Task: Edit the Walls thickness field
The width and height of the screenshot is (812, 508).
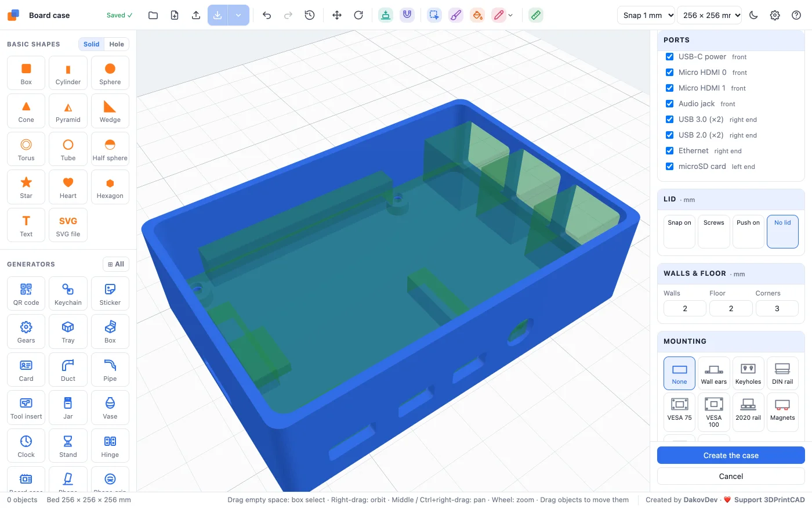Action: (685, 308)
